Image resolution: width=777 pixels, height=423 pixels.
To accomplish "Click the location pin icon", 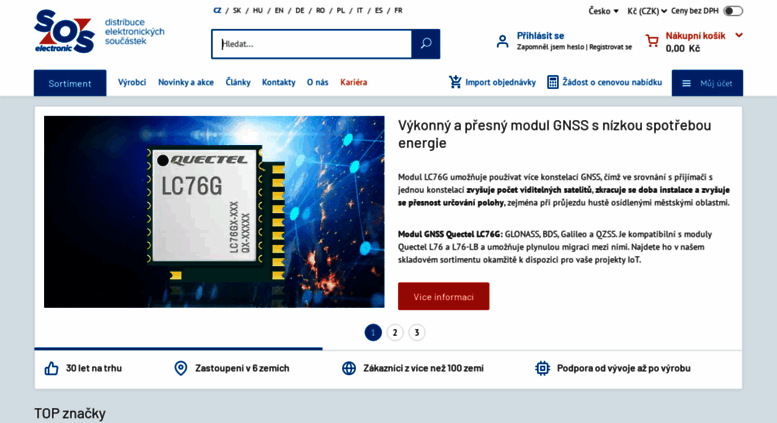I will (x=181, y=368).
